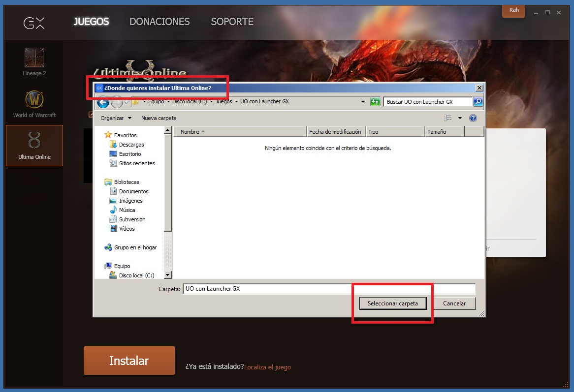Viewport: 574px width, 392px height.
Task: Open the Vídeos library
Action: pyautogui.click(x=127, y=229)
